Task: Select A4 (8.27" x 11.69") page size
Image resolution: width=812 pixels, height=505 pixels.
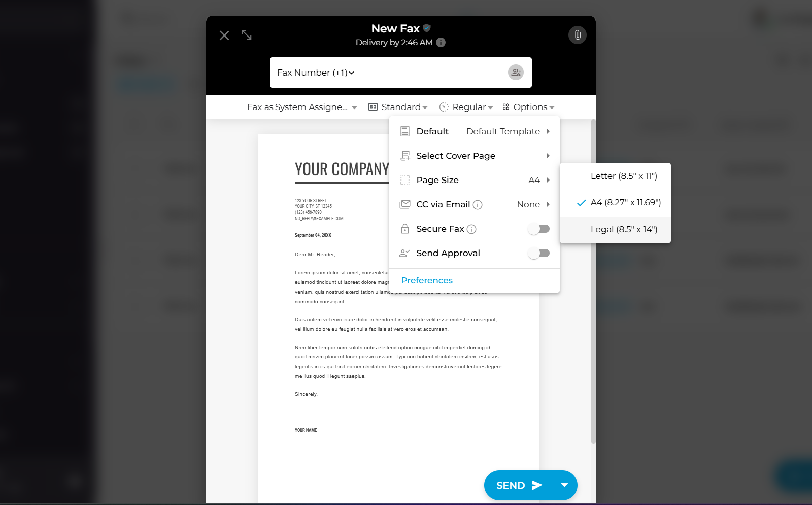Action: [x=615, y=202]
